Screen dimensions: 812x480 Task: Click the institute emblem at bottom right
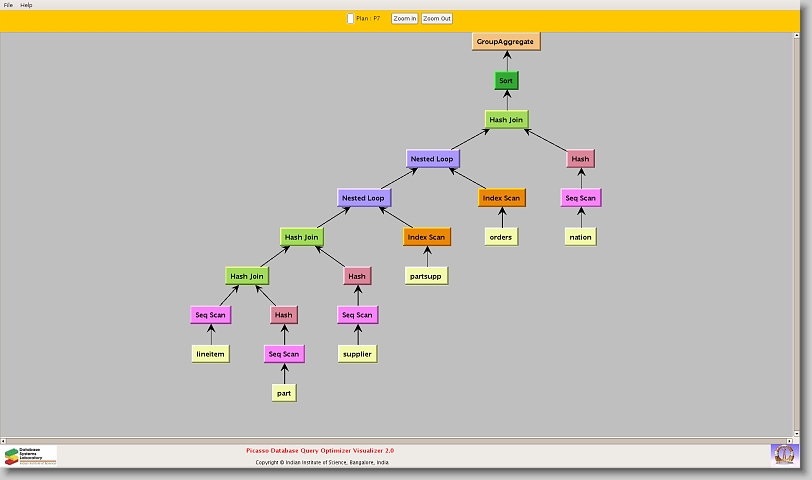(784, 454)
